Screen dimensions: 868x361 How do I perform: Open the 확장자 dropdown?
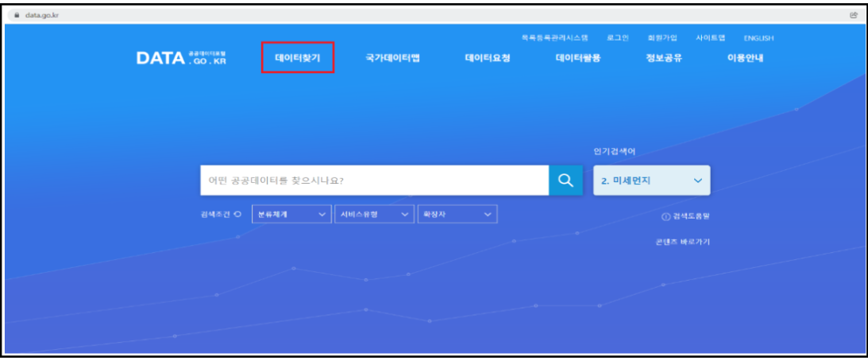[x=457, y=214]
